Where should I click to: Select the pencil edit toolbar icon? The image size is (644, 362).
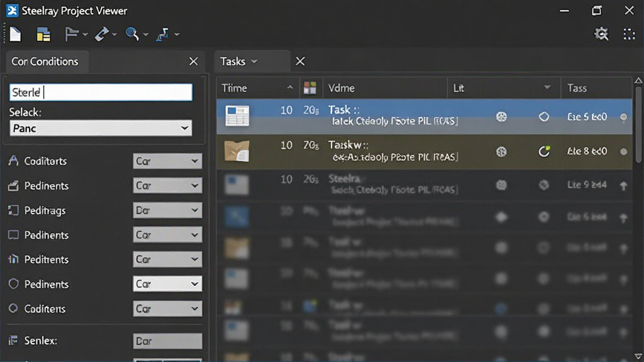point(101,34)
